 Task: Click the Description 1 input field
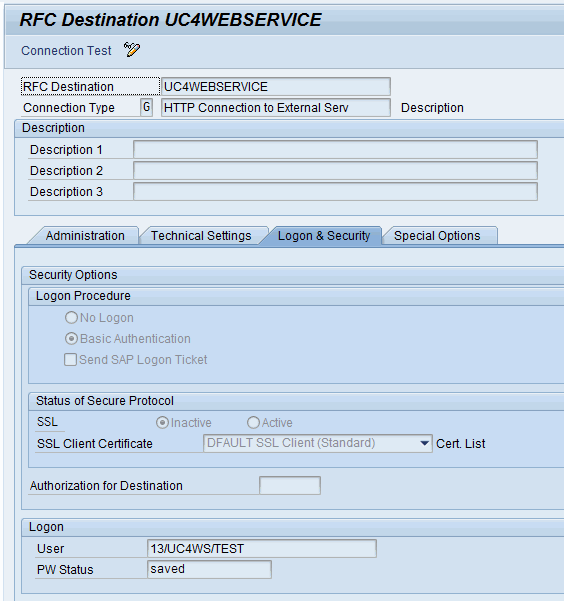pyautogui.click(x=335, y=149)
